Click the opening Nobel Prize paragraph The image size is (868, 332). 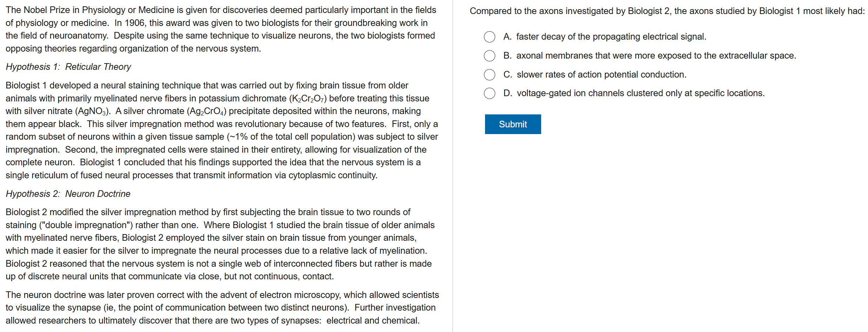click(x=221, y=29)
